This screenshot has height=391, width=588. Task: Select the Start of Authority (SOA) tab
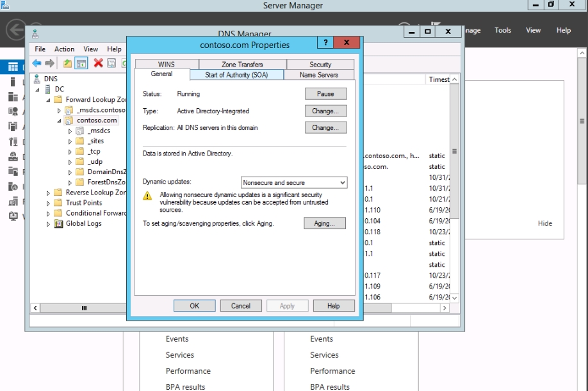(236, 75)
